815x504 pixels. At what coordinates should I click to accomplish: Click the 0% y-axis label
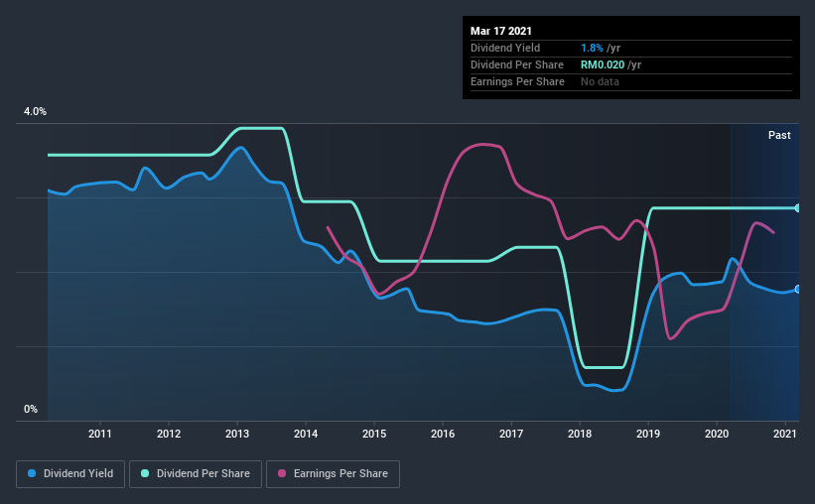click(x=31, y=409)
